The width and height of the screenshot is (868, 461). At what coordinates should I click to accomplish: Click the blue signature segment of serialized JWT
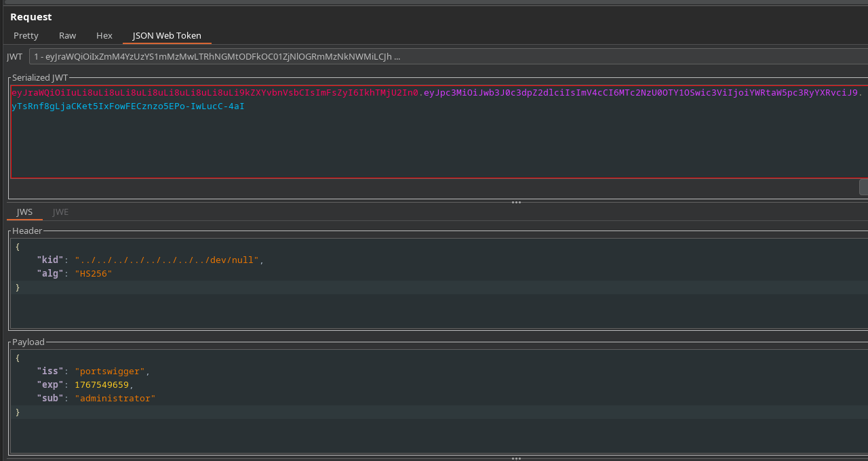point(127,106)
